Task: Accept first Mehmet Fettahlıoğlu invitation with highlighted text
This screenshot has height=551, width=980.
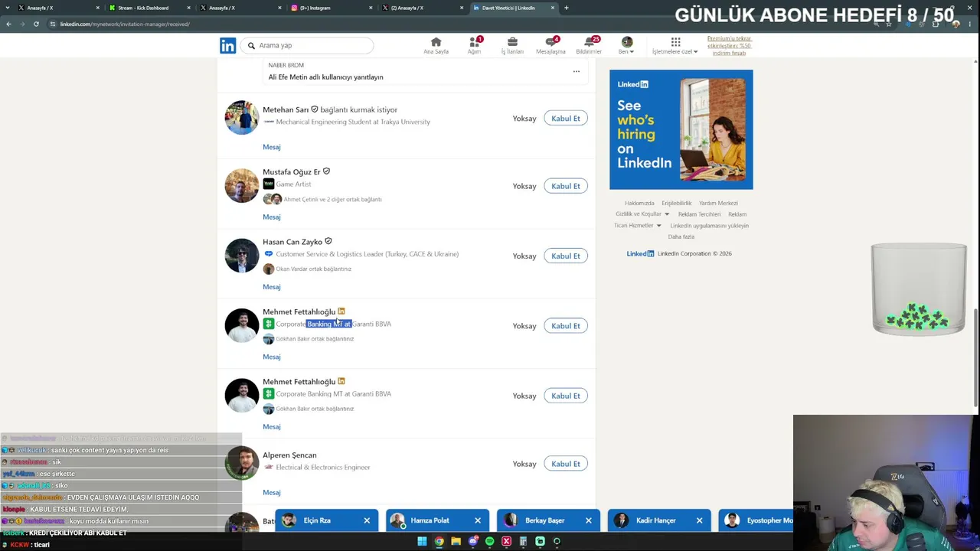Action: click(x=566, y=326)
